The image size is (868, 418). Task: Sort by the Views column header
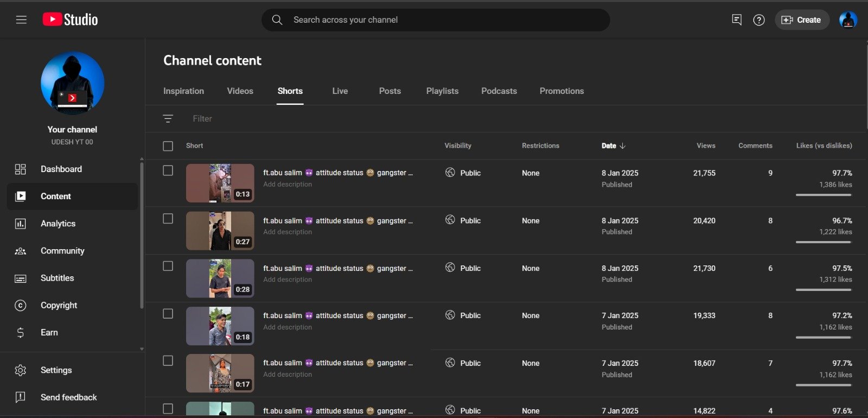click(706, 145)
